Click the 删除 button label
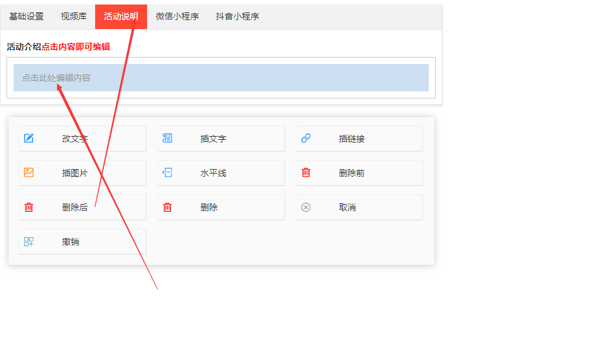Viewport: 614px width, 364px height. [x=209, y=207]
